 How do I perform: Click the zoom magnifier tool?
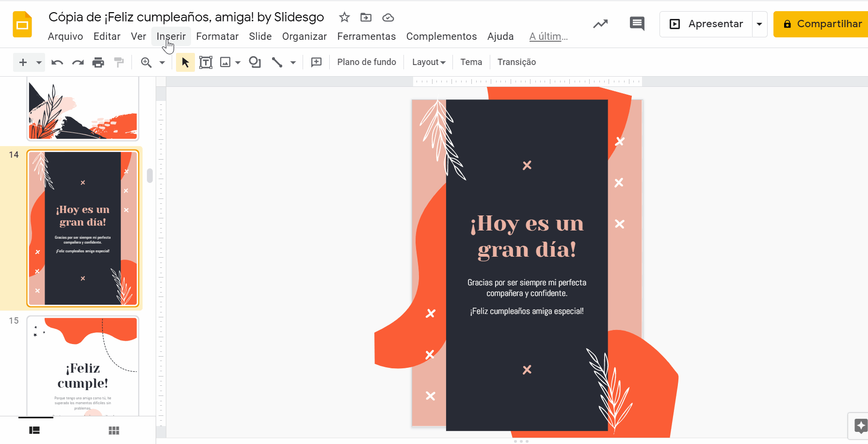pos(146,62)
